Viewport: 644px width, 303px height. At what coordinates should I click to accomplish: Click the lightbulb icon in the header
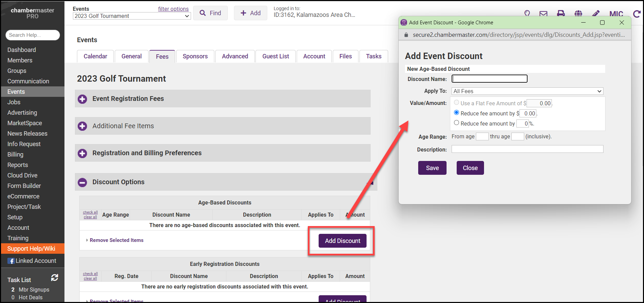527,13
